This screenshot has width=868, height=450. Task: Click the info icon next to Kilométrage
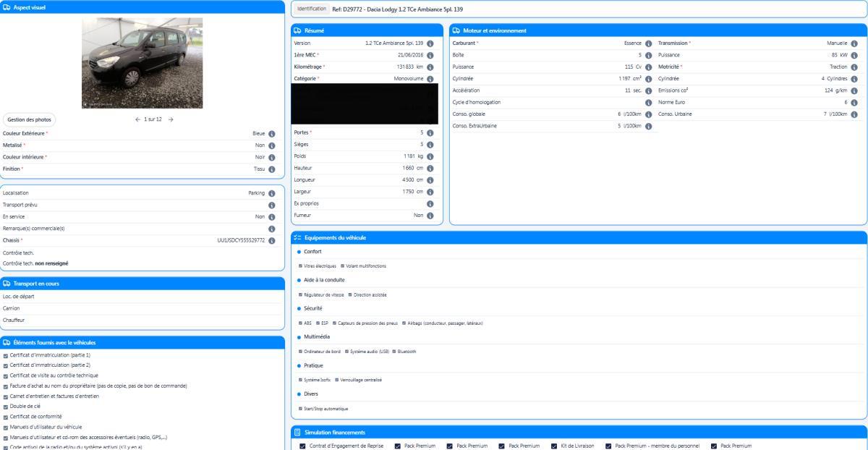click(430, 67)
